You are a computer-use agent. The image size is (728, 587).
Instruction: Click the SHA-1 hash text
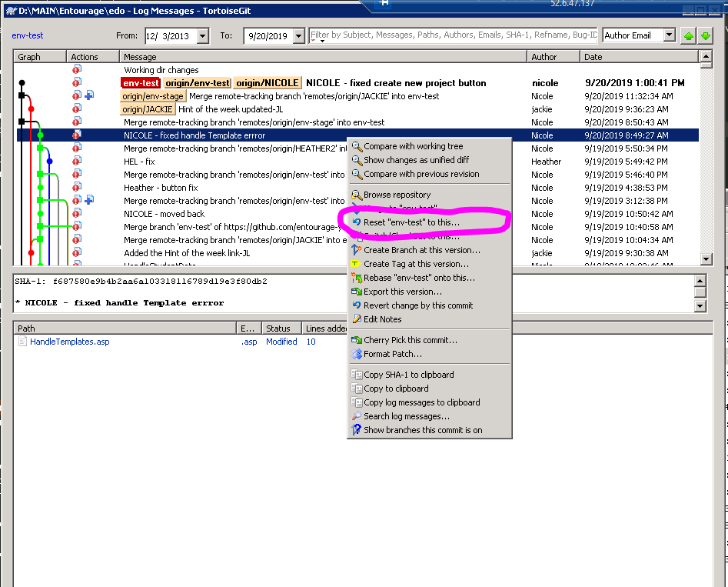pyautogui.click(x=160, y=281)
